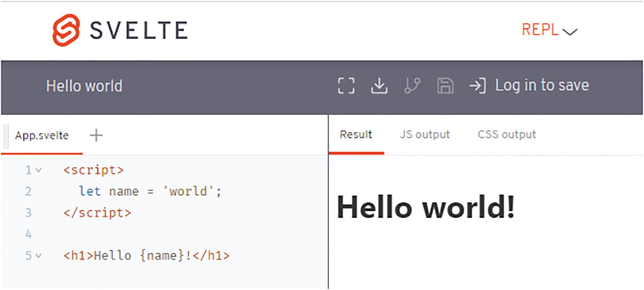Open the REPL dropdown menu
644x290 pixels.
point(549,30)
